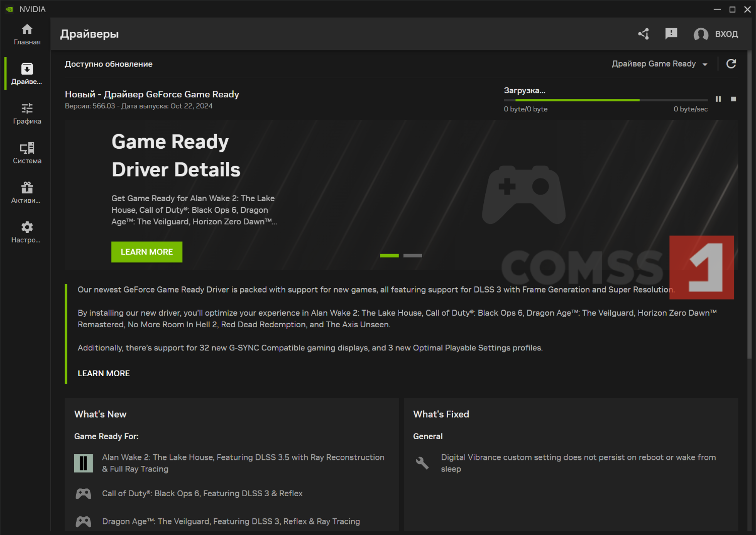Image resolution: width=756 pixels, height=535 pixels.
Task: Select the first banner slide indicator
Action: coord(389,256)
